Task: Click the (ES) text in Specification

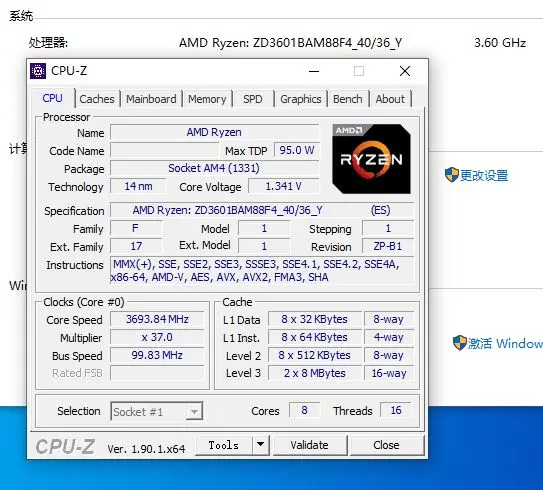Action: (381, 210)
